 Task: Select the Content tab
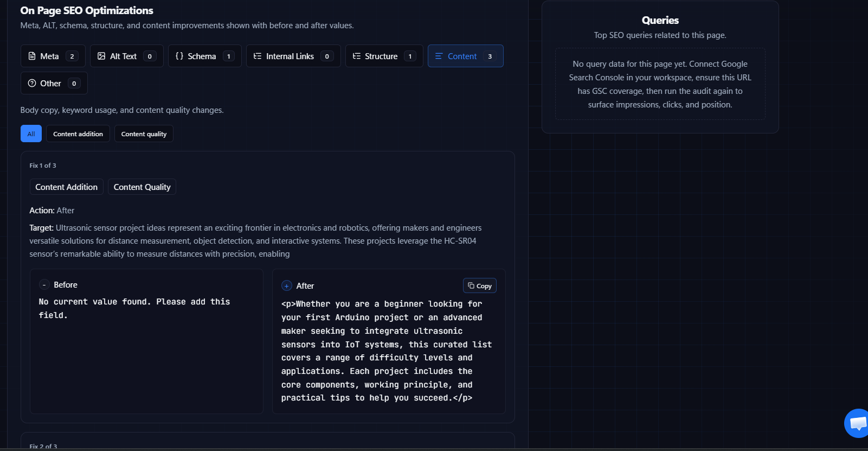[465, 56]
